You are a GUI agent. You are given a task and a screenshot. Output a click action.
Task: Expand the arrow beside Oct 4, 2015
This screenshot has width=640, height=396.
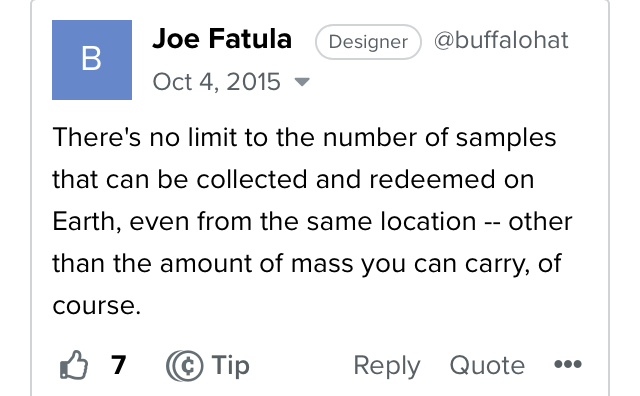pos(302,82)
